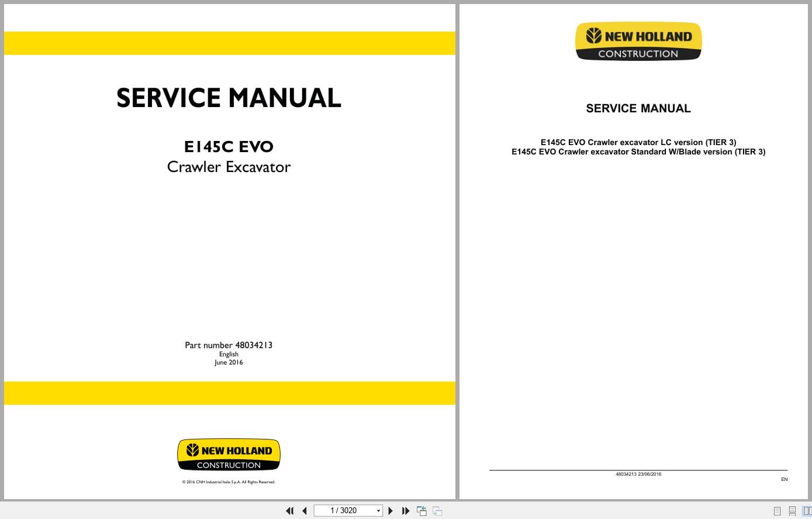Click the SERVICE MANUAL heading on the left page
Viewport: 812px width, 519px height.
point(229,98)
